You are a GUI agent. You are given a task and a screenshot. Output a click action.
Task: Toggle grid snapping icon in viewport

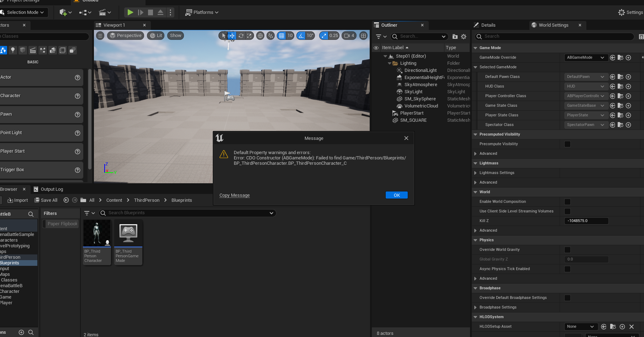point(282,36)
